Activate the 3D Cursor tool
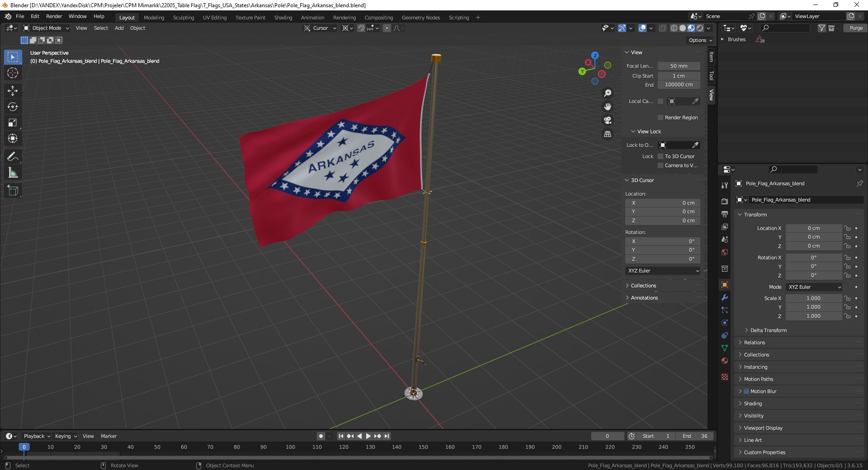Screen dimensions: 868x470 pyautogui.click(x=13, y=73)
